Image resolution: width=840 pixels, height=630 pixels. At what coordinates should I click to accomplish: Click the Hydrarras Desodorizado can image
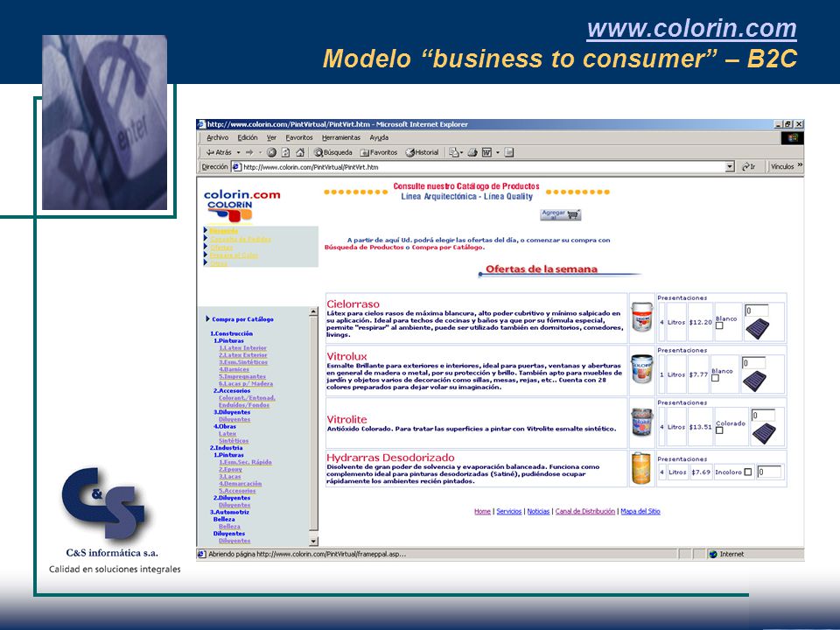pos(641,468)
